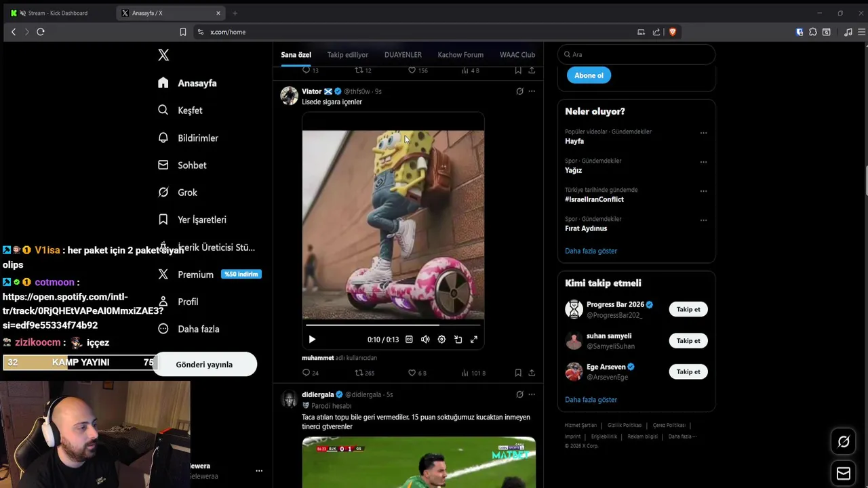Expand Daha fazla menu in sidebar
Image resolution: width=868 pixels, height=488 pixels.
(x=189, y=329)
